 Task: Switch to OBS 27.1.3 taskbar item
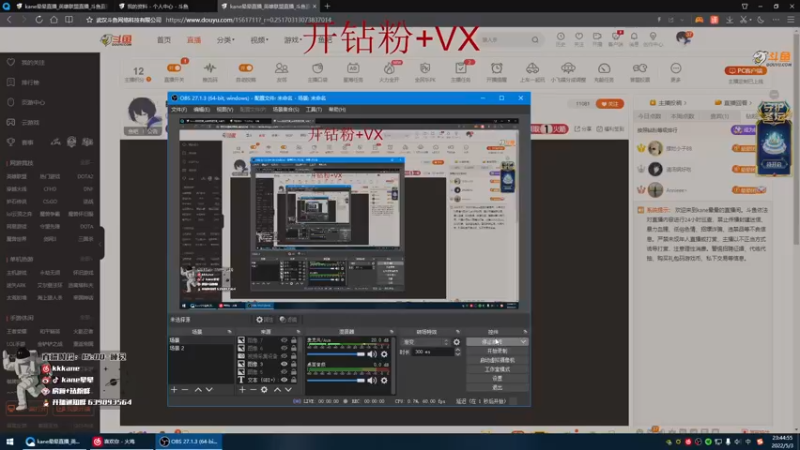(x=188, y=441)
